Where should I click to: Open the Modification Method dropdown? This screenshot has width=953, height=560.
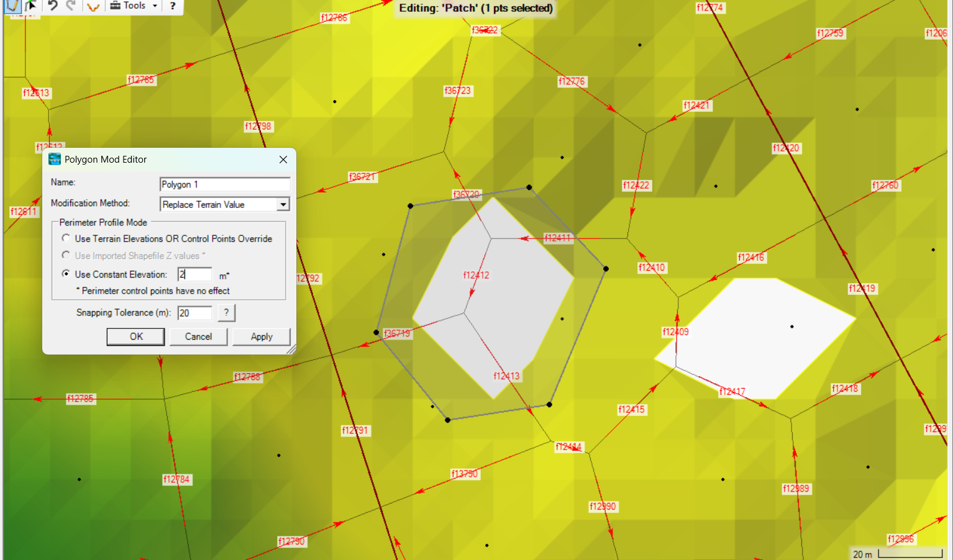283,204
